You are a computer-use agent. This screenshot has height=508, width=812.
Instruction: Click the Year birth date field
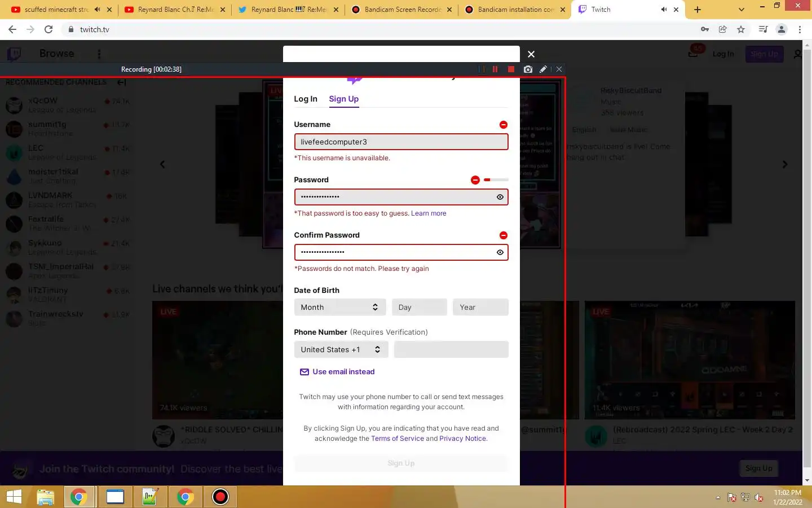(480, 307)
